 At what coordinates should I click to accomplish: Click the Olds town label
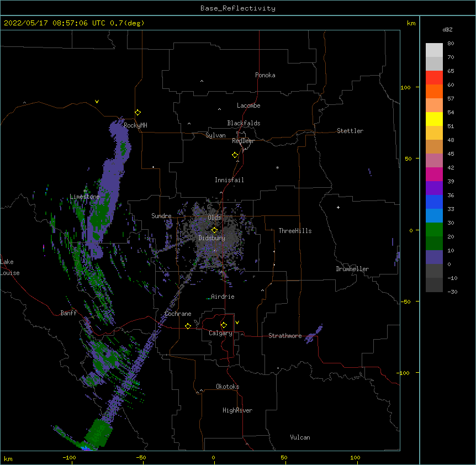pos(214,218)
